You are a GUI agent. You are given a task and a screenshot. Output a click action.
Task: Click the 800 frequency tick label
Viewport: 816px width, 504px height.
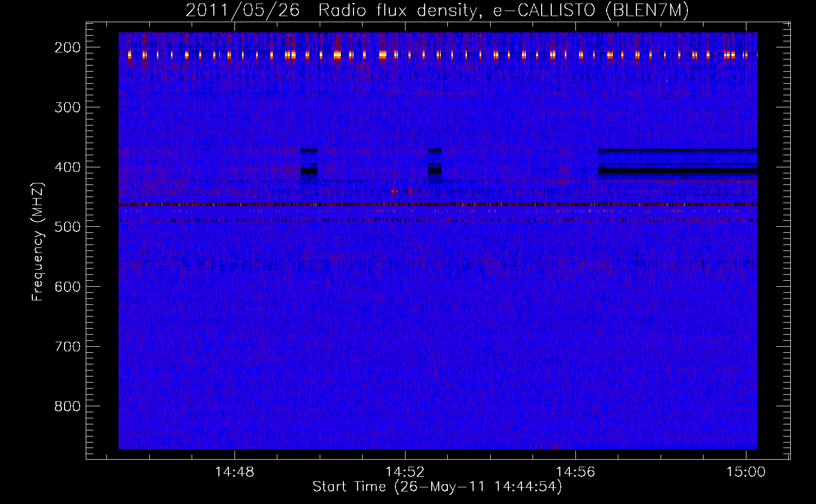(x=68, y=406)
